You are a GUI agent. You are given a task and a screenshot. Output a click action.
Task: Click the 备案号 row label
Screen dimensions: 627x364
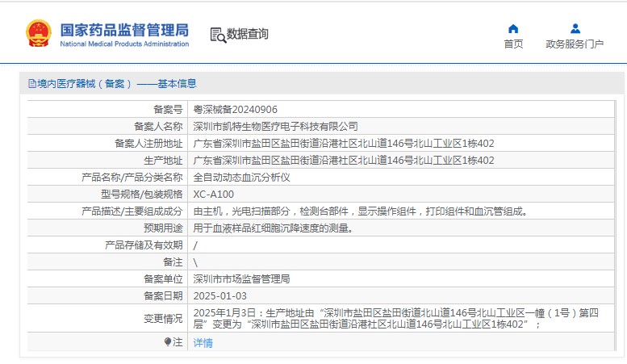[168, 110]
